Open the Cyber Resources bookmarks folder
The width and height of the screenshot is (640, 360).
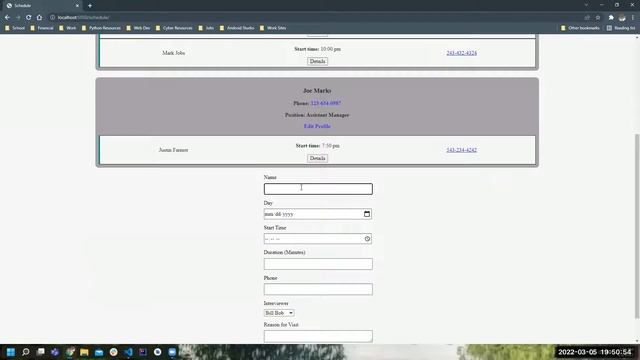174,28
